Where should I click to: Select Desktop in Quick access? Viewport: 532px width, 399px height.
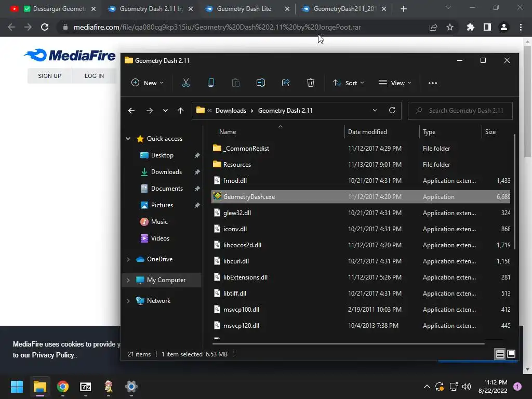pos(162,155)
